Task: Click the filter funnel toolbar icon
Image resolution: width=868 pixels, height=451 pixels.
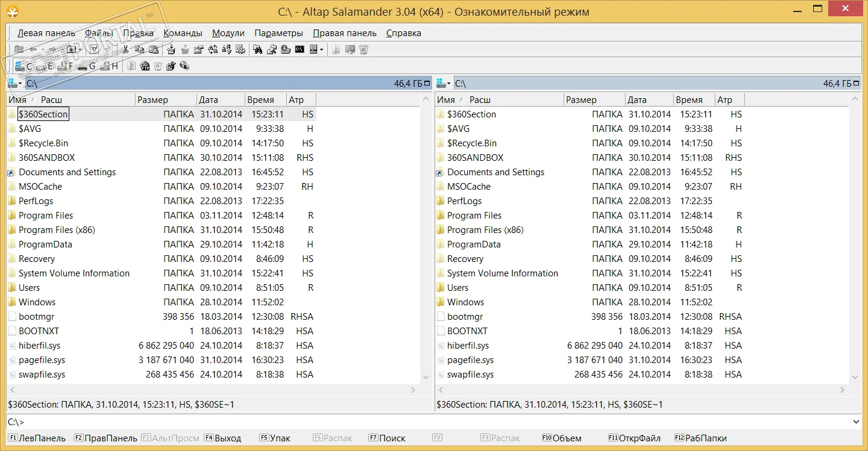Action: (95, 49)
